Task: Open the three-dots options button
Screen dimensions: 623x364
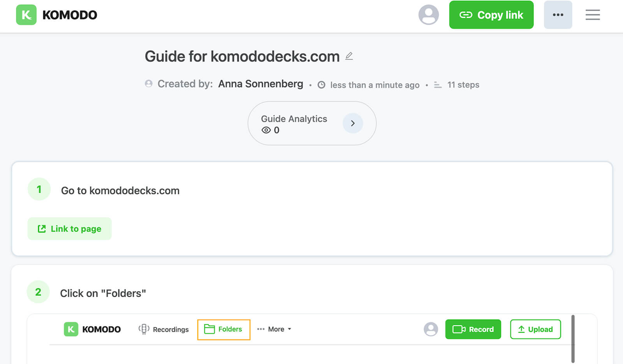Action: (558, 15)
